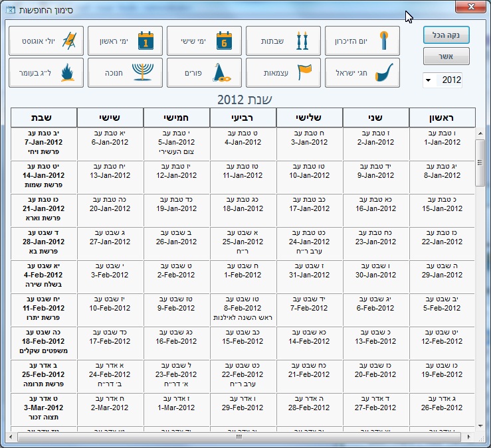Image resolution: width=491 pixels, height=448 pixels.
Task: Mark Jewish holidays with חגי ישראל shofar
Action: tap(362, 73)
